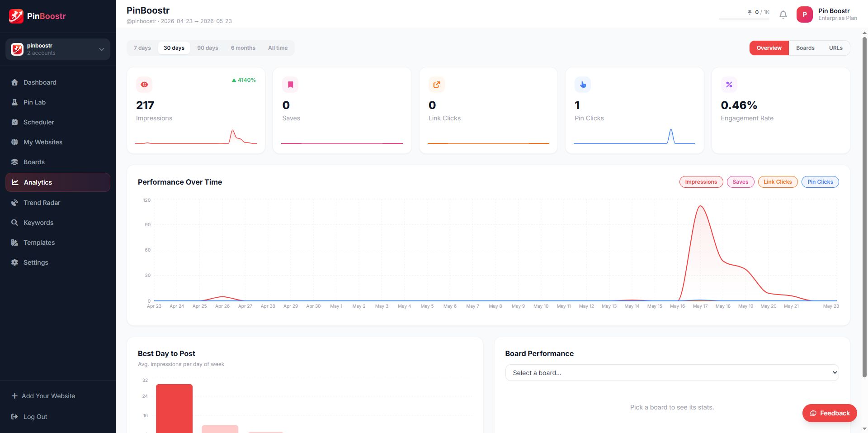Click the Templates icon in sidebar
This screenshot has height=433, width=868.
click(14, 243)
